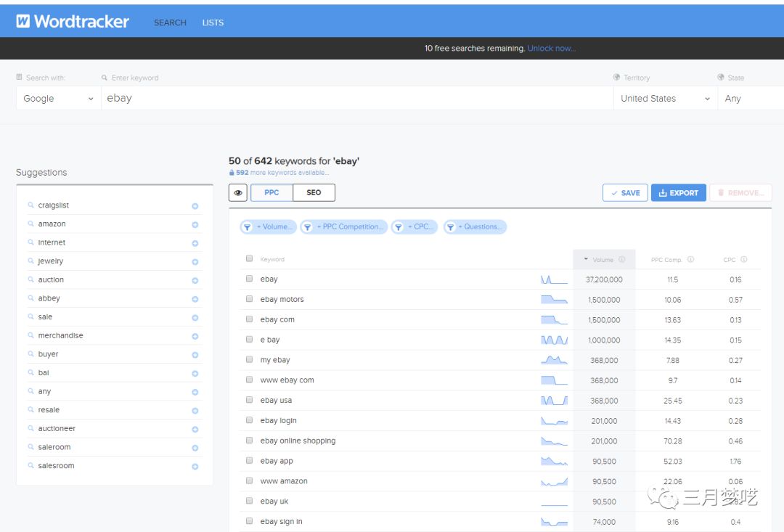
Task: Expand the Questions filter
Action: [x=475, y=227]
